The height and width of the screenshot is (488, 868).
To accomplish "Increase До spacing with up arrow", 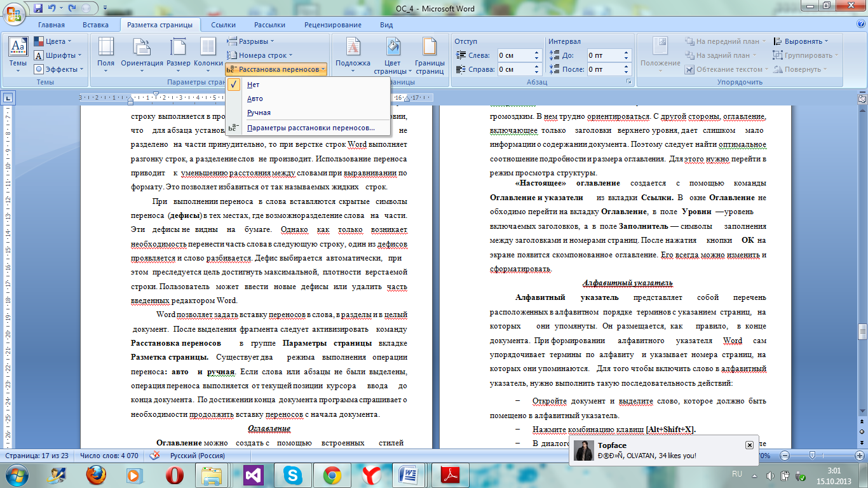I will pos(627,53).
